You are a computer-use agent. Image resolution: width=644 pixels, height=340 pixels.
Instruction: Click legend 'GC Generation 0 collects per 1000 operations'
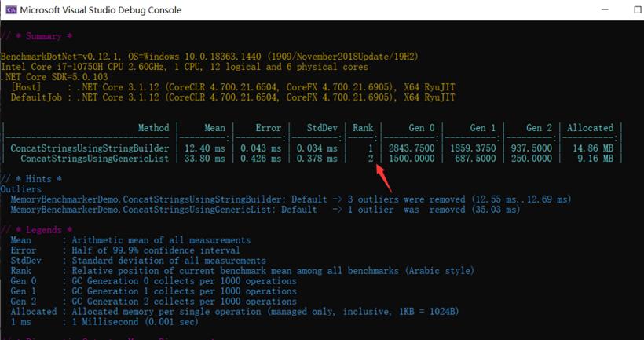coord(184,281)
